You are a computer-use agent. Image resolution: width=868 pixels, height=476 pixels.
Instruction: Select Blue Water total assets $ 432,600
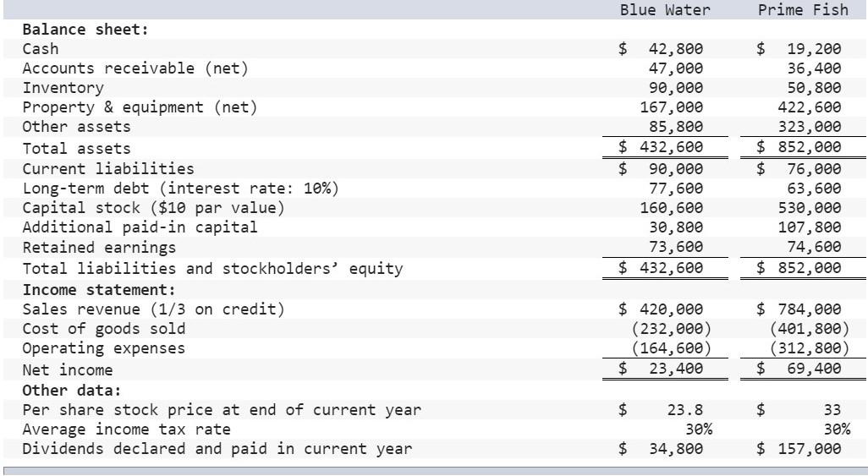click(661, 146)
